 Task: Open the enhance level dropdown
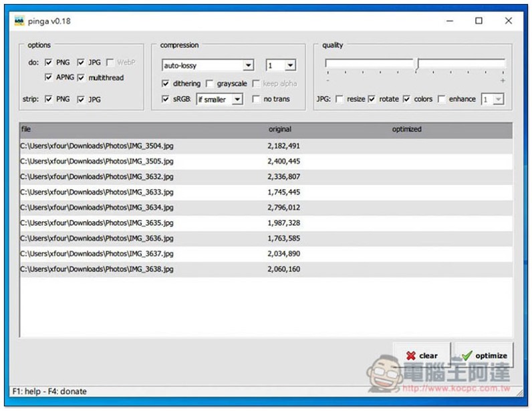pos(493,100)
